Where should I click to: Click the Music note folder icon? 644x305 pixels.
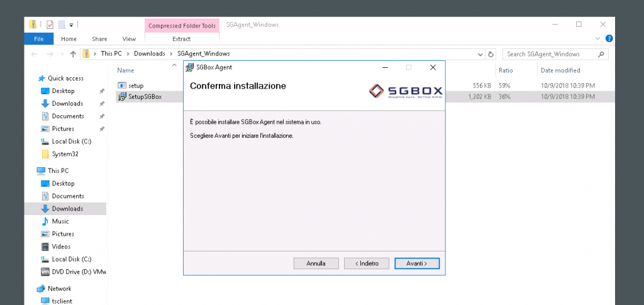point(45,221)
